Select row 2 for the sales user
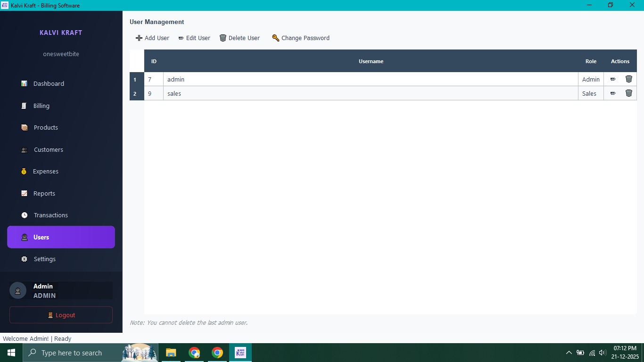This screenshot has width=644, height=362. point(135,93)
